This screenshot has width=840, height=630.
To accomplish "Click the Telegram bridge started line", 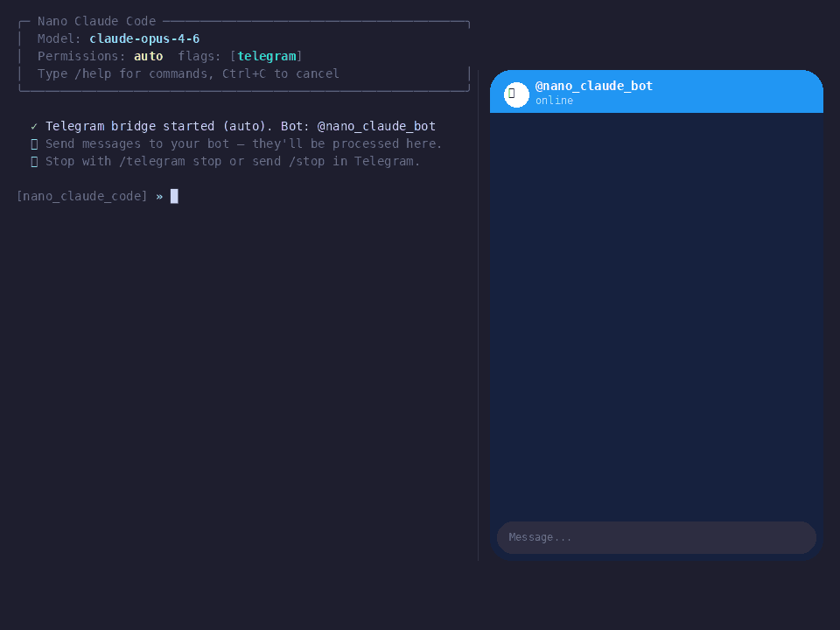I will (241, 126).
